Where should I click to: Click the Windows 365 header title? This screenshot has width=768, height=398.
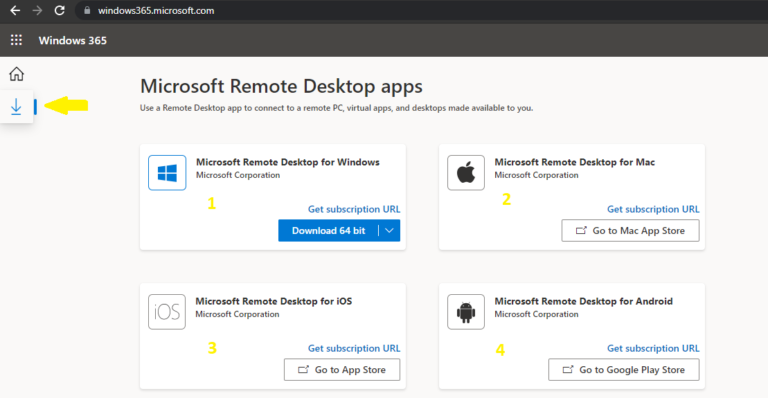pos(72,41)
